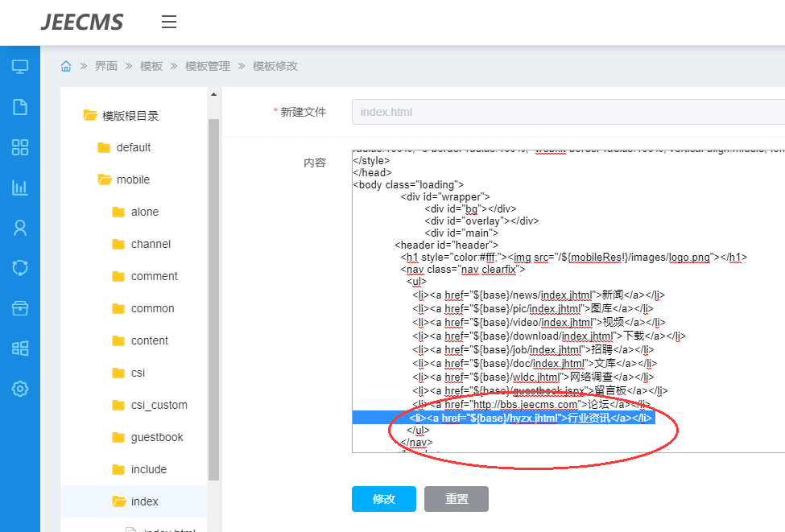
Task: Open the briefcase toolbox icon in sidebar
Action: pos(20,308)
